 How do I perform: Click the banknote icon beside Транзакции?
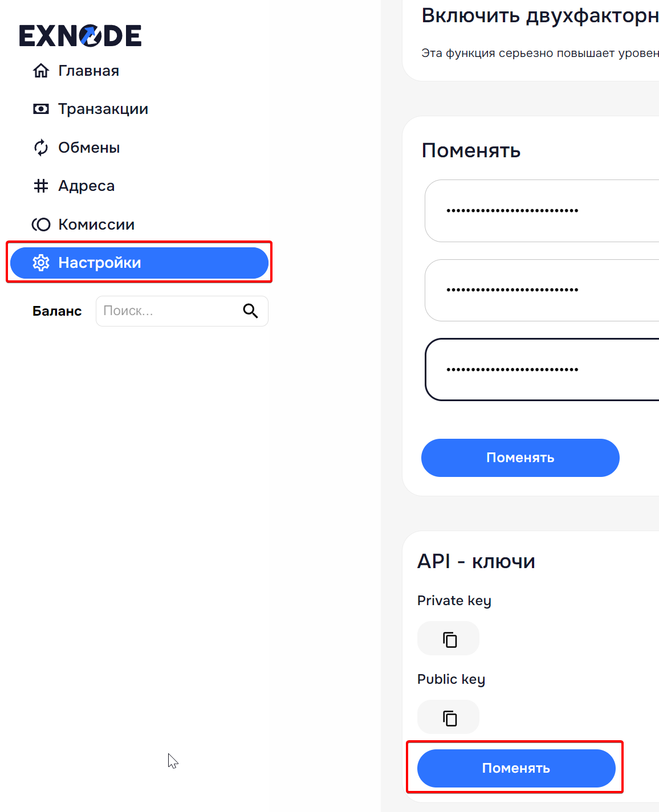41,109
